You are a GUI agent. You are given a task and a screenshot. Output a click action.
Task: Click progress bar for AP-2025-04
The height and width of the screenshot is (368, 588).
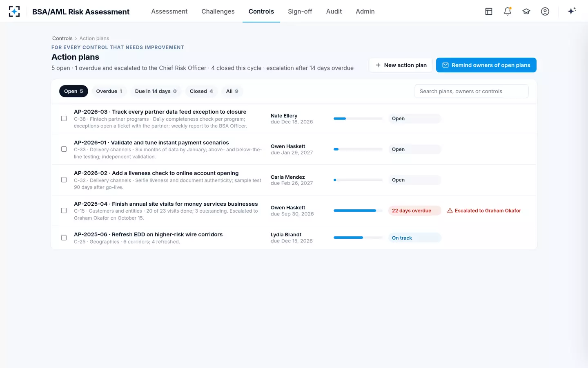[358, 211]
